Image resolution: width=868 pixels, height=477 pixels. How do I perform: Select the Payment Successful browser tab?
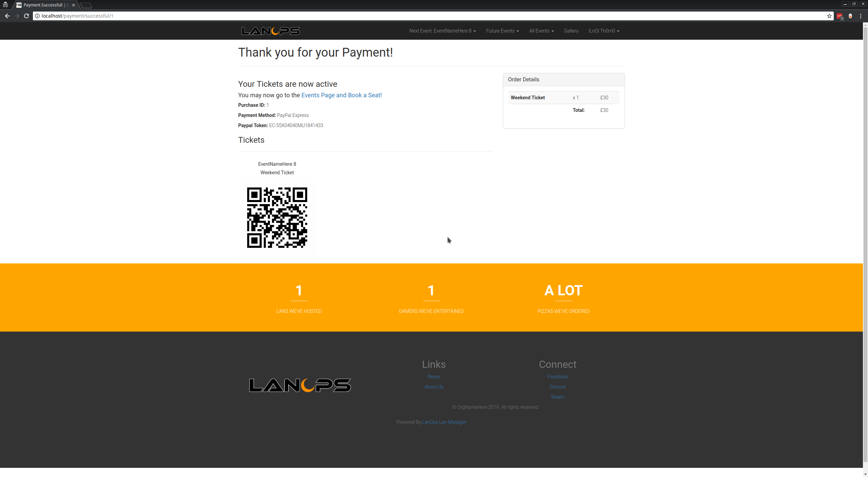(43, 5)
